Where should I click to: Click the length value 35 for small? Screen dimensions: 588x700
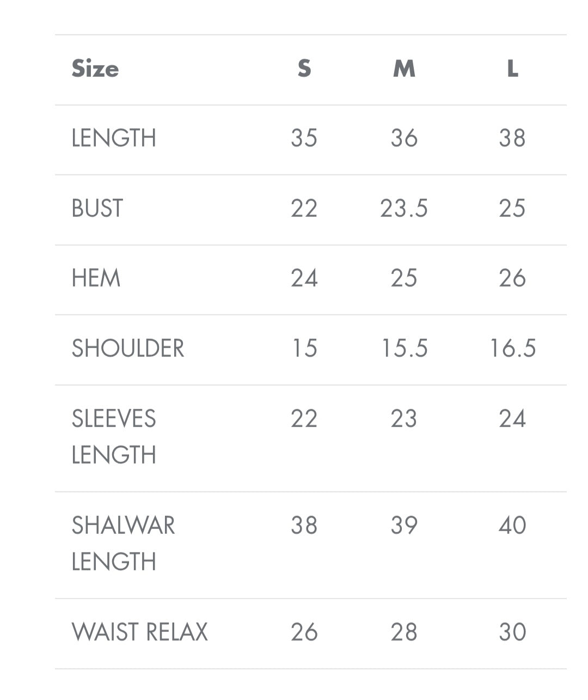pyautogui.click(x=304, y=138)
